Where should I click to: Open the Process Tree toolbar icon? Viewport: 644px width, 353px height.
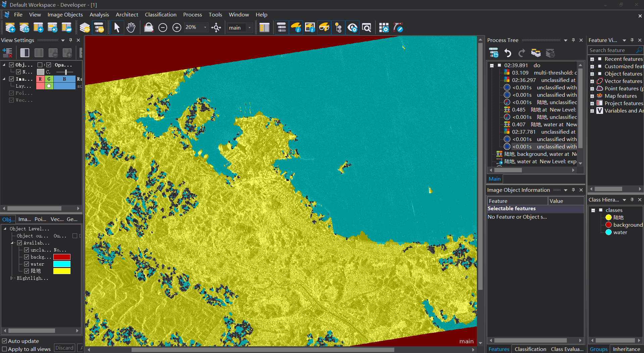pos(282,28)
